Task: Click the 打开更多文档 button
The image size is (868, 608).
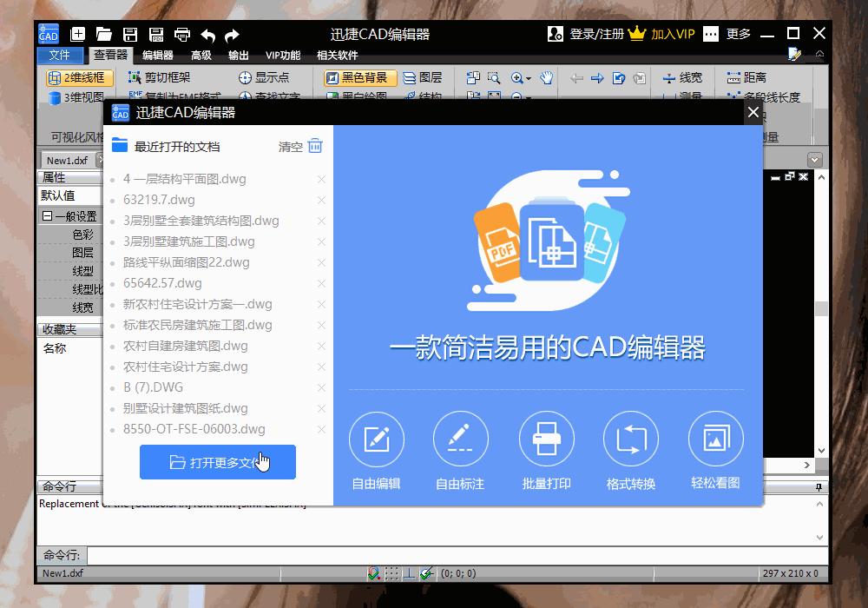Action: click(217, 462)
